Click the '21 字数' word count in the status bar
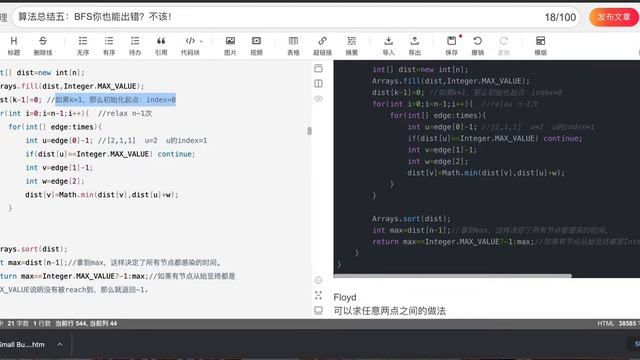This screenshot has width=640, height=360. point(18,323)
